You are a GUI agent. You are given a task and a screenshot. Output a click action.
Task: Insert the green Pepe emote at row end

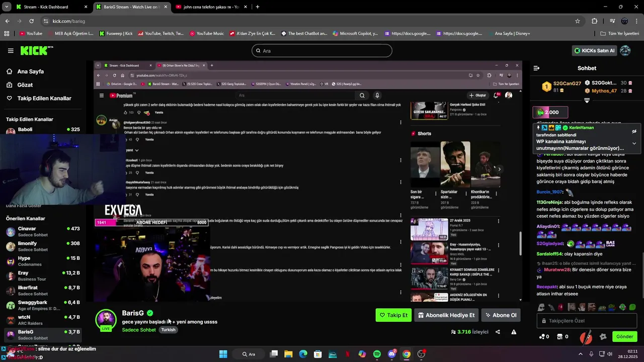[x=632, y=307]
